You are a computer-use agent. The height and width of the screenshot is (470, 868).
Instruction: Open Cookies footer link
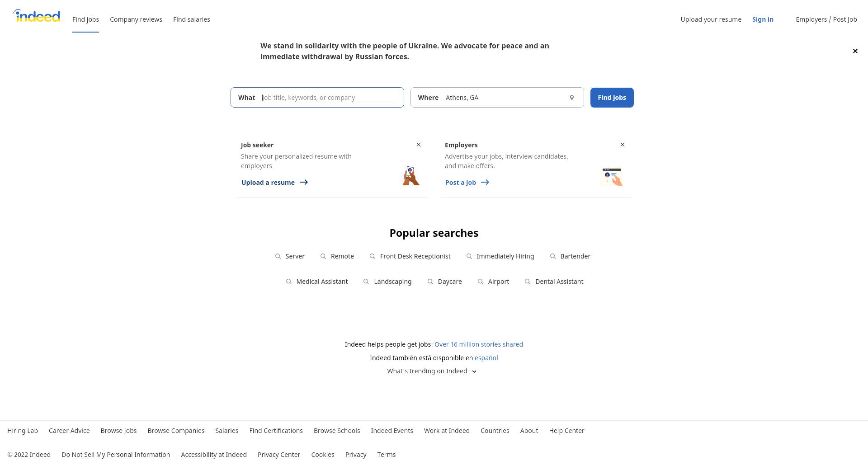[x=323, y=455]
